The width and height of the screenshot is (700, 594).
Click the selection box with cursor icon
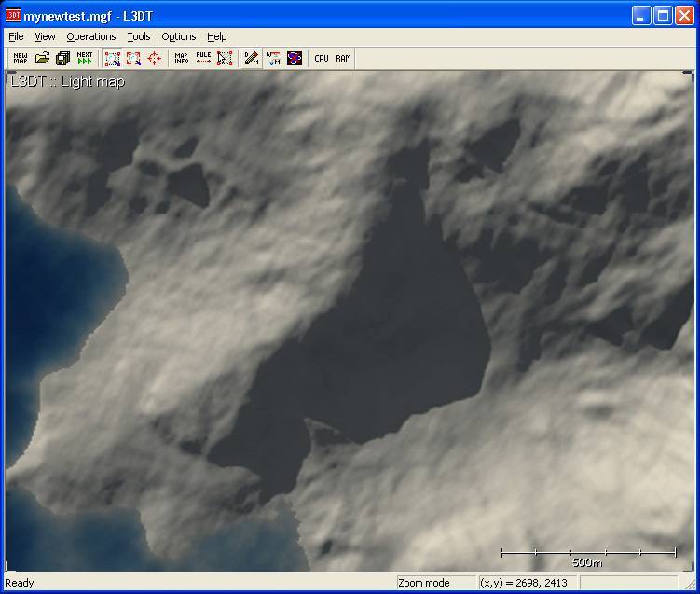click(225, 58)
